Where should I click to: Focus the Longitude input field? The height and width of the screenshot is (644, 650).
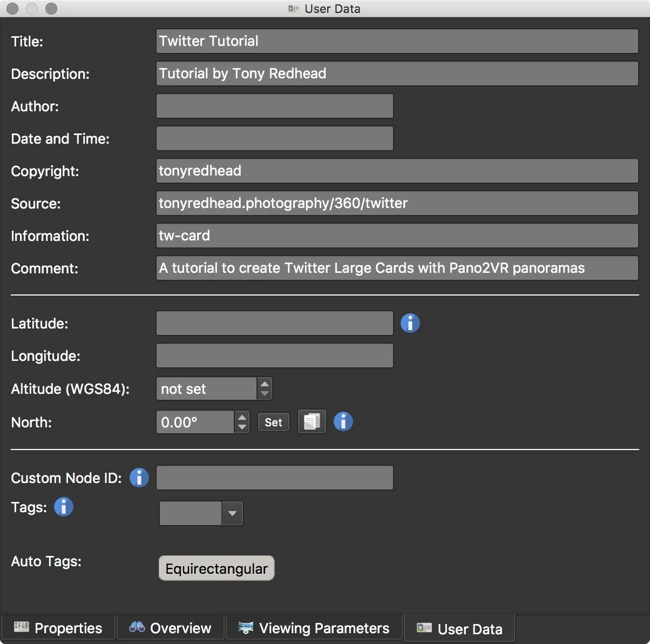tap(275, 355)
